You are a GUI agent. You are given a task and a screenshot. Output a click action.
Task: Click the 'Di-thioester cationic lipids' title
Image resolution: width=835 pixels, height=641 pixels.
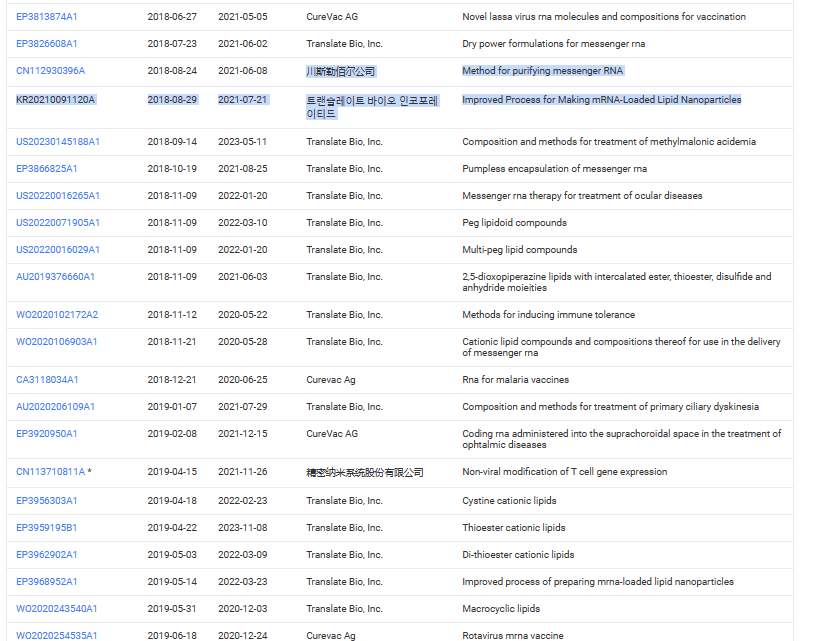pos(518,555)
